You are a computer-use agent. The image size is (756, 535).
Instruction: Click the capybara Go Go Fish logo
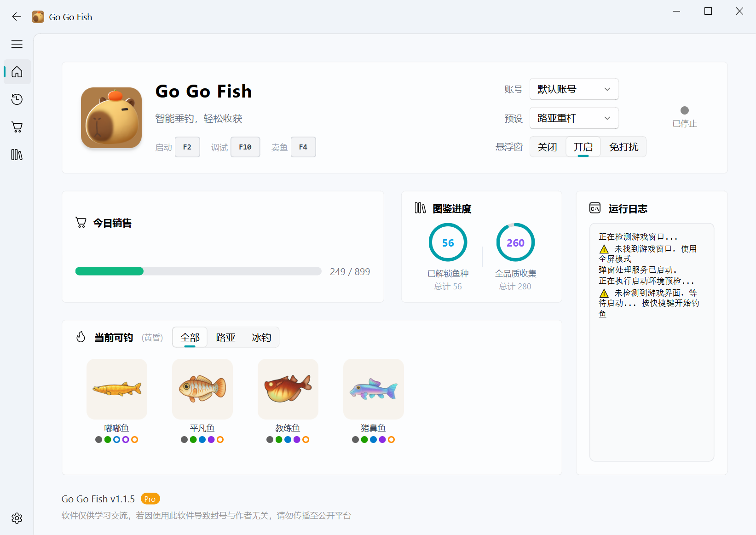111,117
